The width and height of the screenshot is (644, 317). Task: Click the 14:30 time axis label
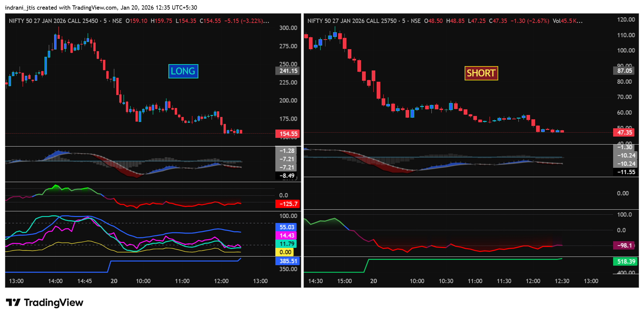pyautogui.click(x=315, y=281)
